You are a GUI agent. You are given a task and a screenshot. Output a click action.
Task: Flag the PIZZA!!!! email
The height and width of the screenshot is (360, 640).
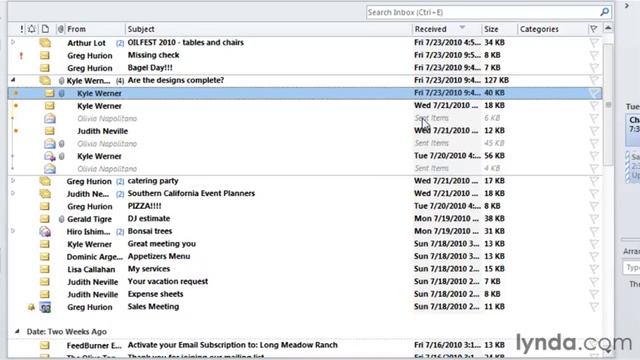point(594,206)
